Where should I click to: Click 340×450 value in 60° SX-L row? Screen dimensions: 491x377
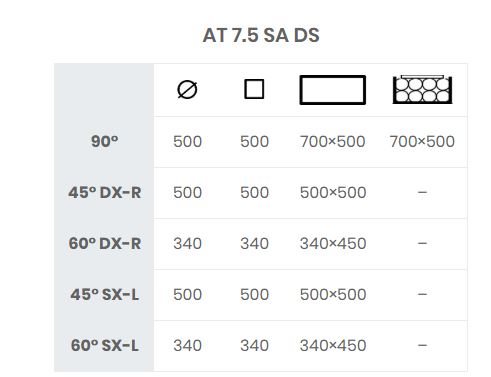pos(333,345)
